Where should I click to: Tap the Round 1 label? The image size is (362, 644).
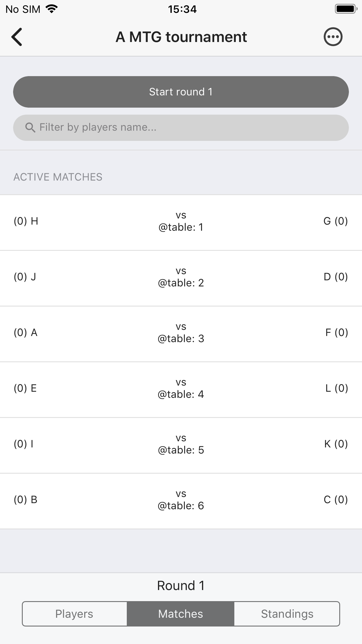181,585
